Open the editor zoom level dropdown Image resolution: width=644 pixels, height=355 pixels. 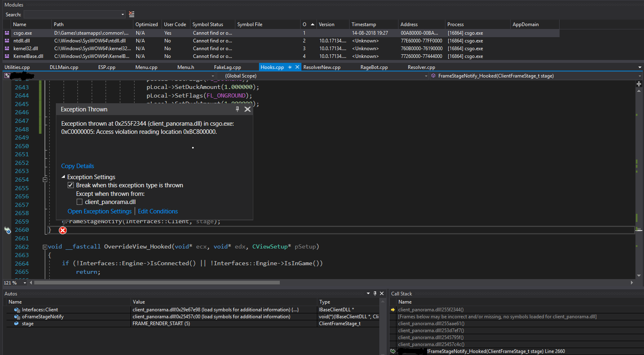pos(25,283)
